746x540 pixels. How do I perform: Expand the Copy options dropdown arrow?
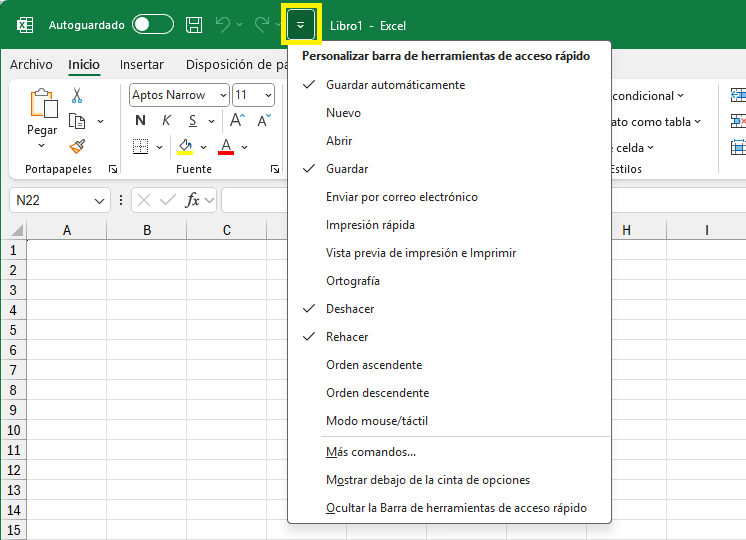[100, 121]
